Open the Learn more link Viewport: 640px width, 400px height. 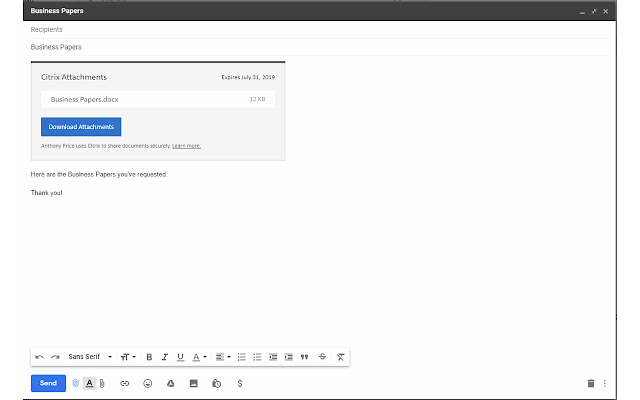pyautogui.click(x=186, y=146)
